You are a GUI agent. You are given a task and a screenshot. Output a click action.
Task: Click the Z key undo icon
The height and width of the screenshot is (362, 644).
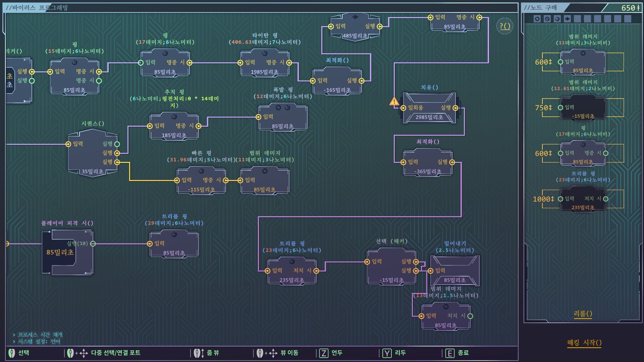(323, 353)
